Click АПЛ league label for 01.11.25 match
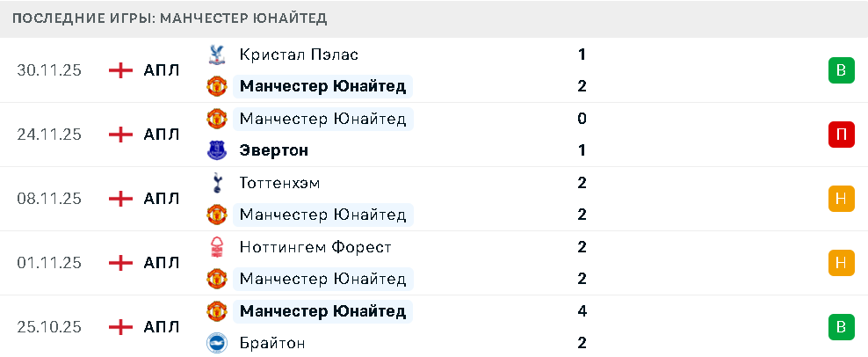The height and width of the screenshot is (357, 868). point(162,263)
